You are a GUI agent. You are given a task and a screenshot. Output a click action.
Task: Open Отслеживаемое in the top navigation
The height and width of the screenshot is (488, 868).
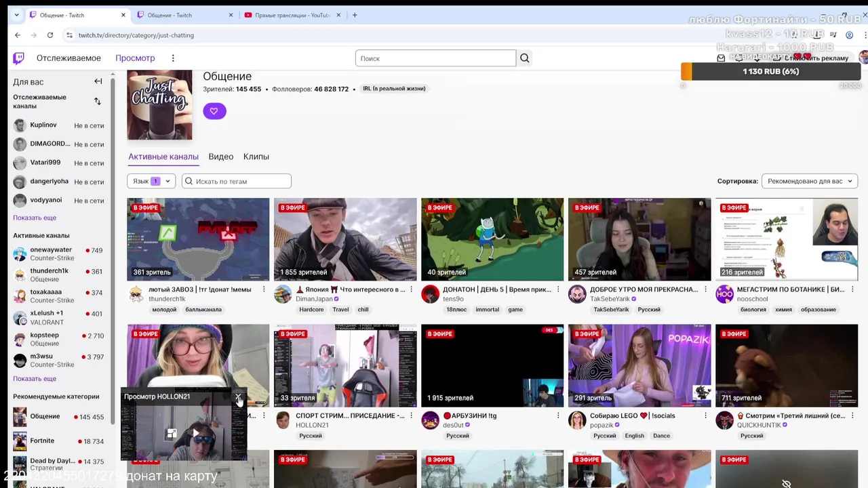coord(68,58)
